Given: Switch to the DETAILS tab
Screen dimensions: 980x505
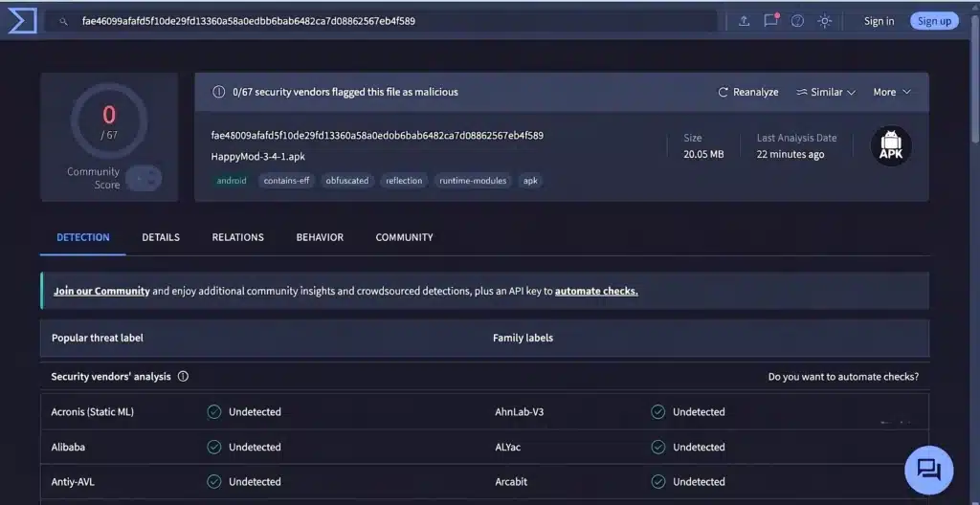Looking at the screenshot, I should pyautogui.click(x=161, y=237).
